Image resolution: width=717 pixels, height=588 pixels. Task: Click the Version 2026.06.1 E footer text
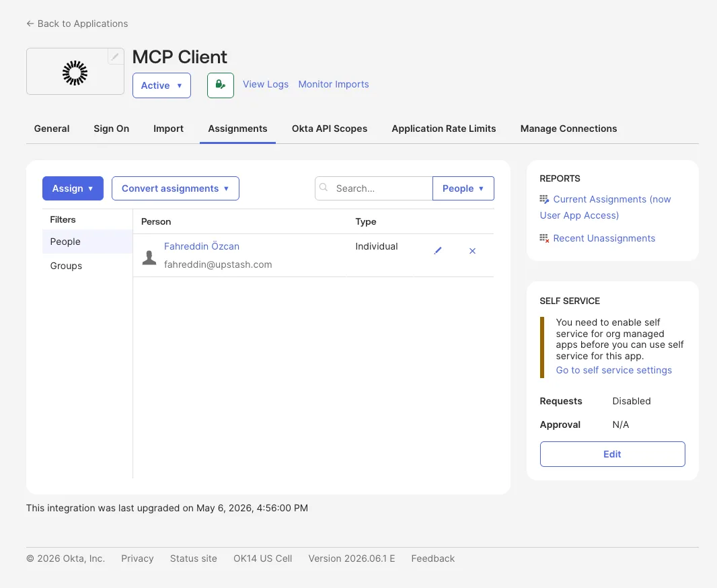coord(352,558)
